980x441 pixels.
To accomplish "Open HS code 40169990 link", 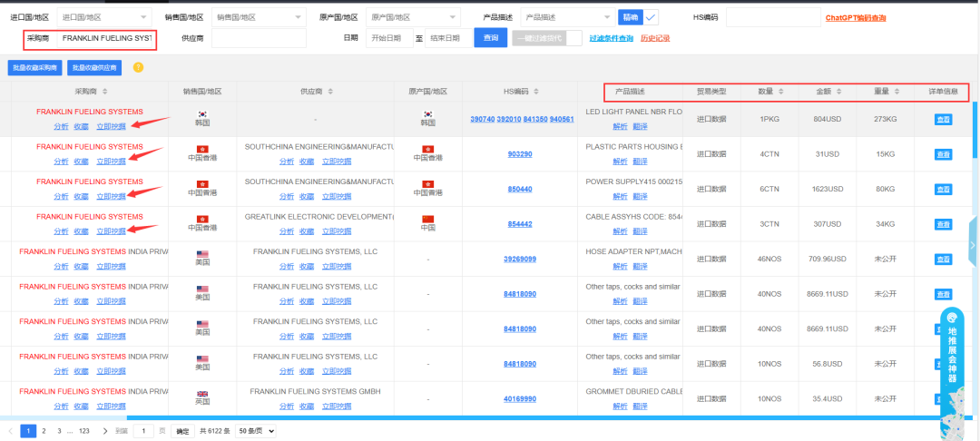I will (x=520, y=398).
